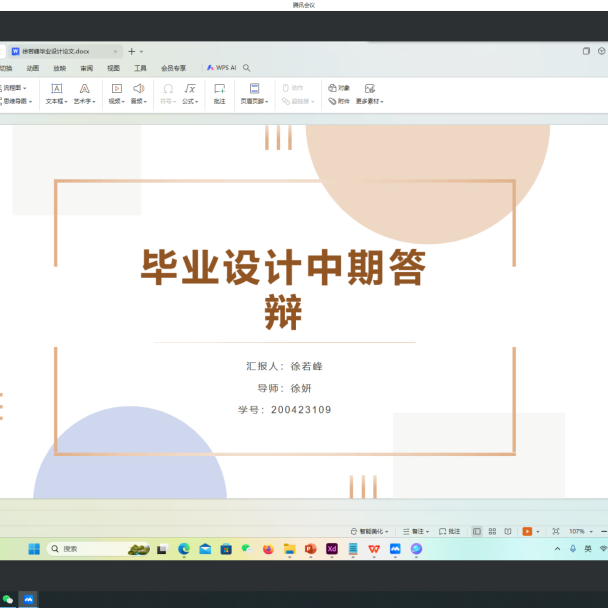Insert a formula (公式)
608x608 pixels.
click(189, 89)
